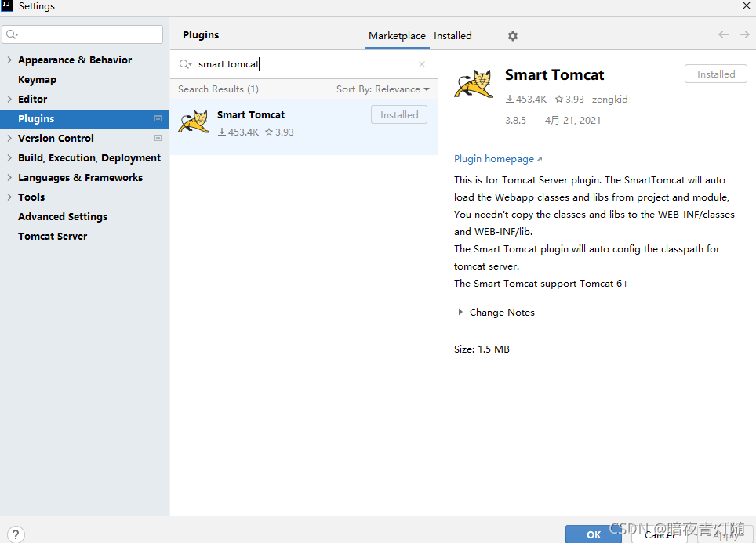Viewport: 756px width, 543px height.
Task: Click project-level icon beside Version Control
Action: click(158, 138)
